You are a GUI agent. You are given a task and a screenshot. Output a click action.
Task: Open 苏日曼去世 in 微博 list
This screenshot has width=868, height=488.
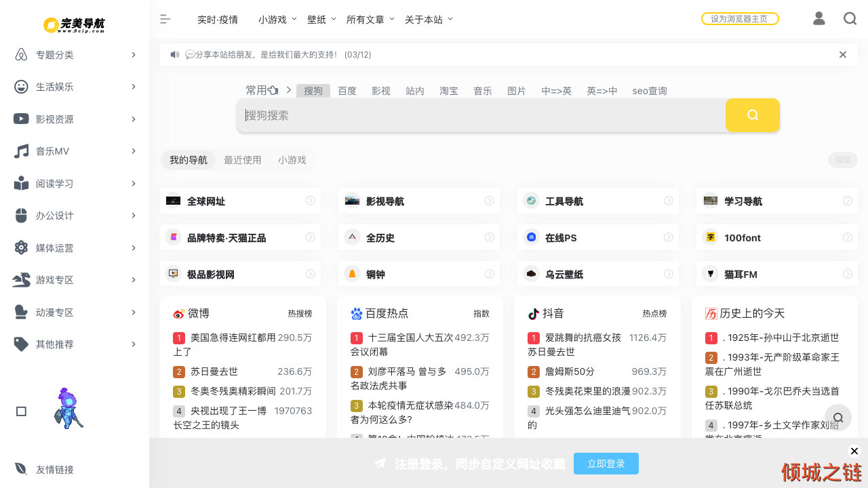214,371
